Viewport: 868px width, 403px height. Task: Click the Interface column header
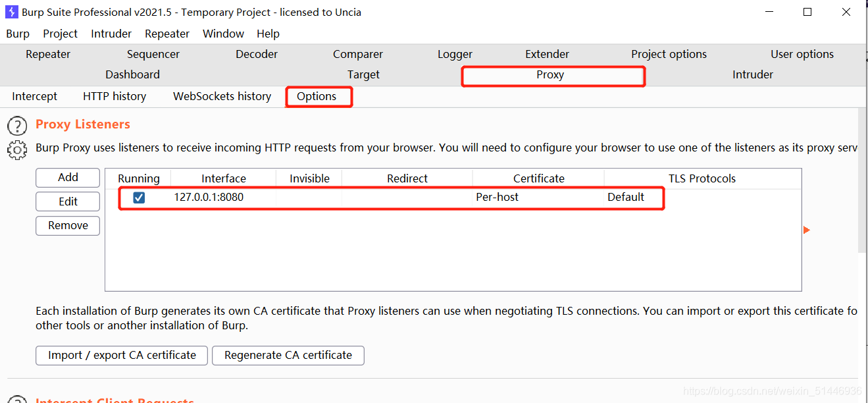[224, 178]
